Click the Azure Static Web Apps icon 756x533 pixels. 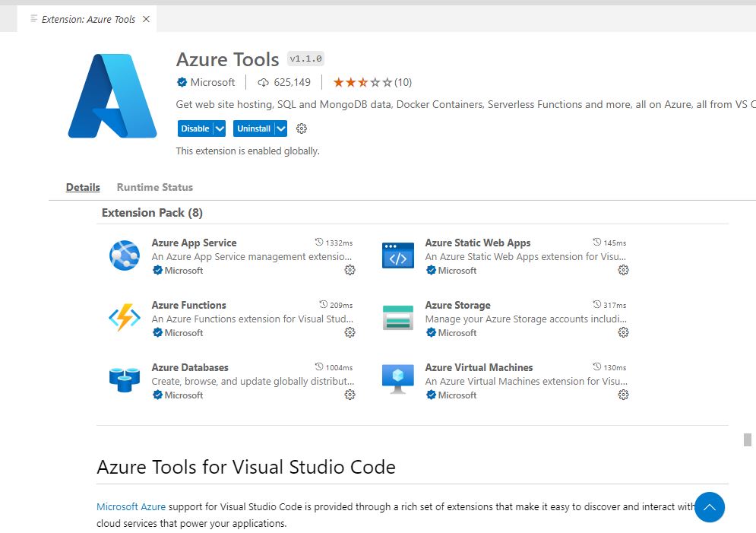coord(398,255)
